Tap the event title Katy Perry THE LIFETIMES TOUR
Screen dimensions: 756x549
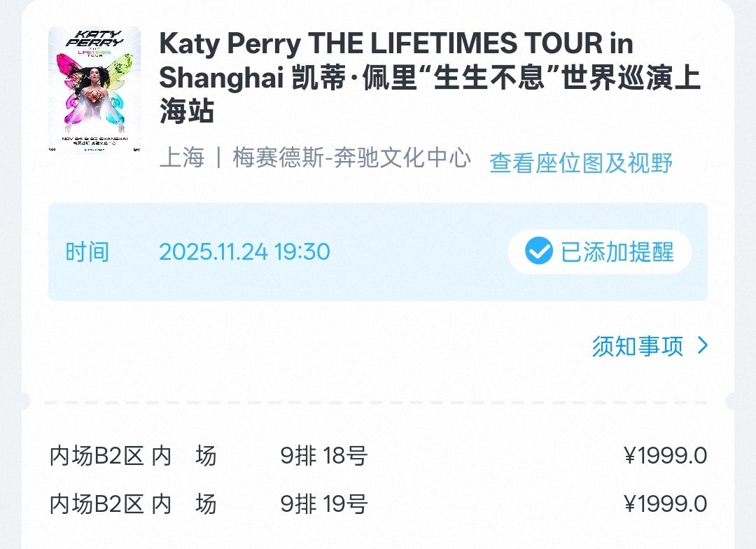396,44
